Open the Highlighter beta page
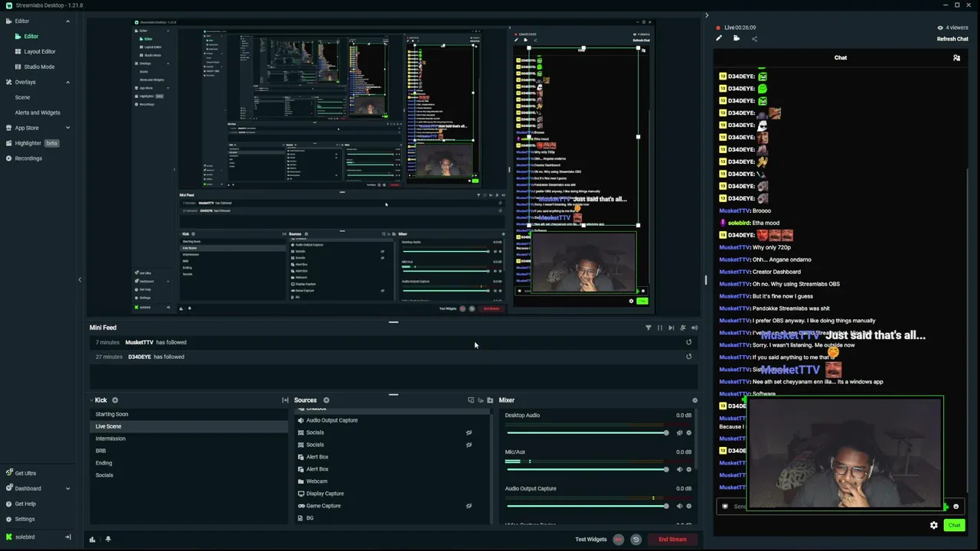Screen dimensions: 980x551 pyautogui.click(x=31, y=143)
